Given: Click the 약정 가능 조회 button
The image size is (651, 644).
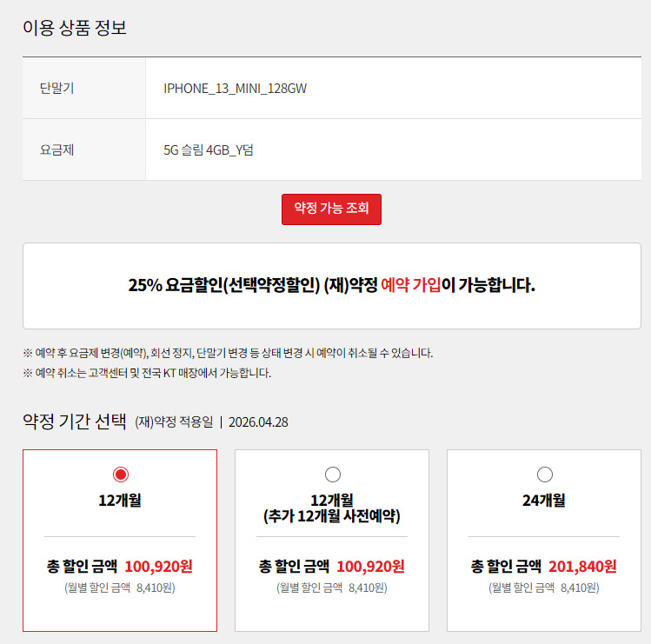Looking at the screenshot, I should pos(331,209).
